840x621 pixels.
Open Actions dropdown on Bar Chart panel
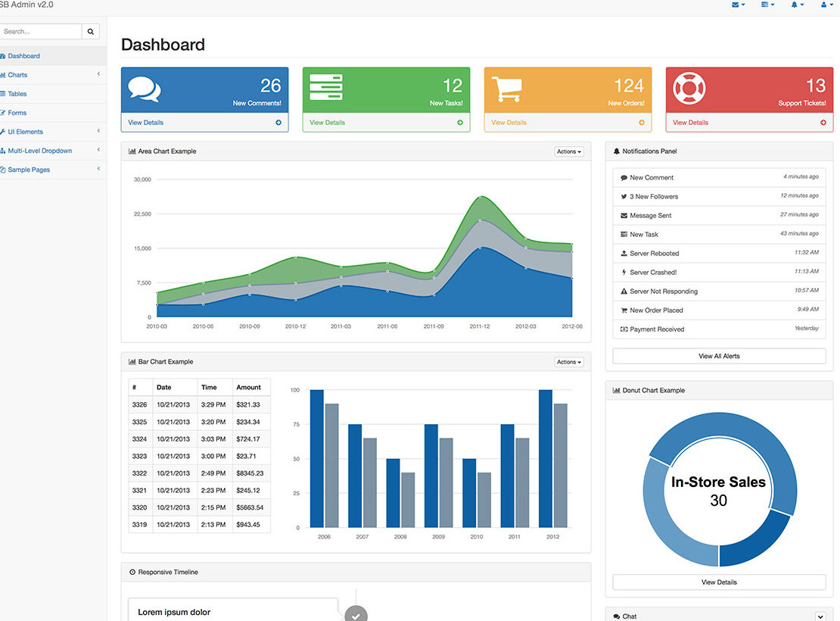tap(568, 362)
